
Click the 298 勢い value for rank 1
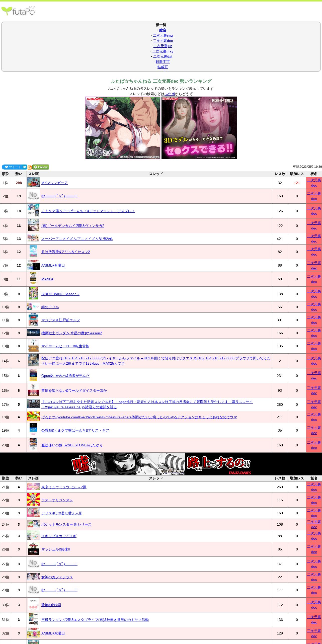19,183
